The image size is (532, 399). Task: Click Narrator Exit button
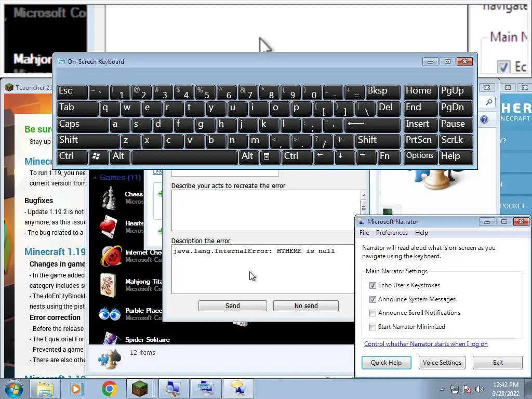click(x=497, y=362)
